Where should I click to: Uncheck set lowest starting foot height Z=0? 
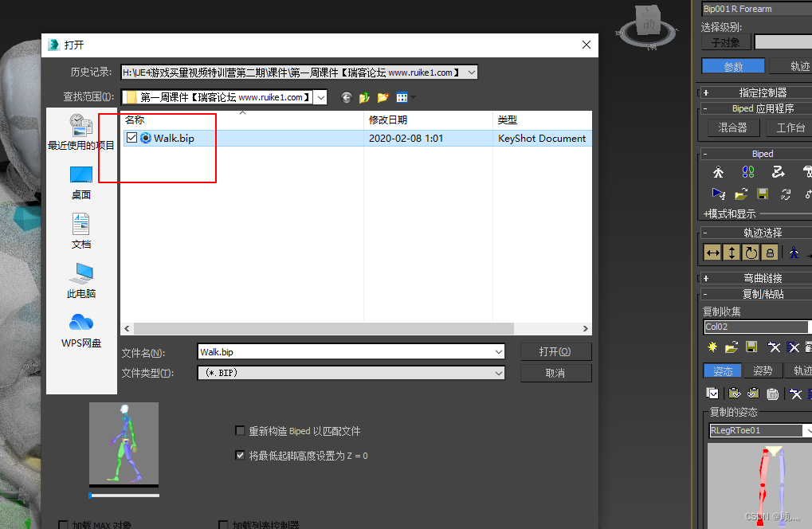tap(240, 456)
